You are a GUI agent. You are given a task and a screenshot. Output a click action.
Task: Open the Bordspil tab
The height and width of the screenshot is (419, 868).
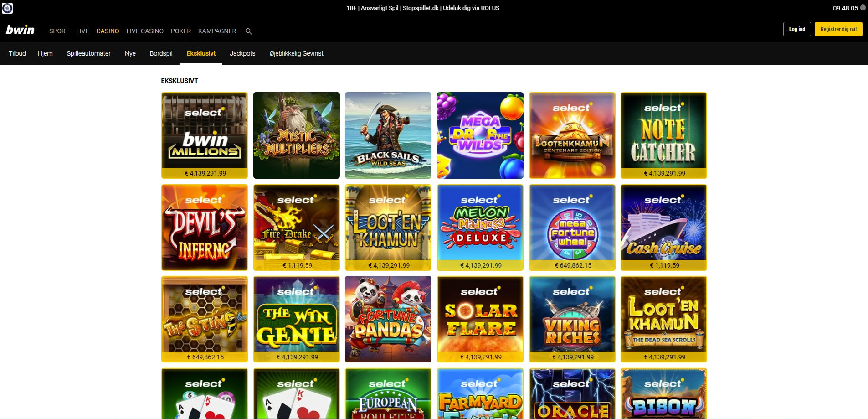161,53
